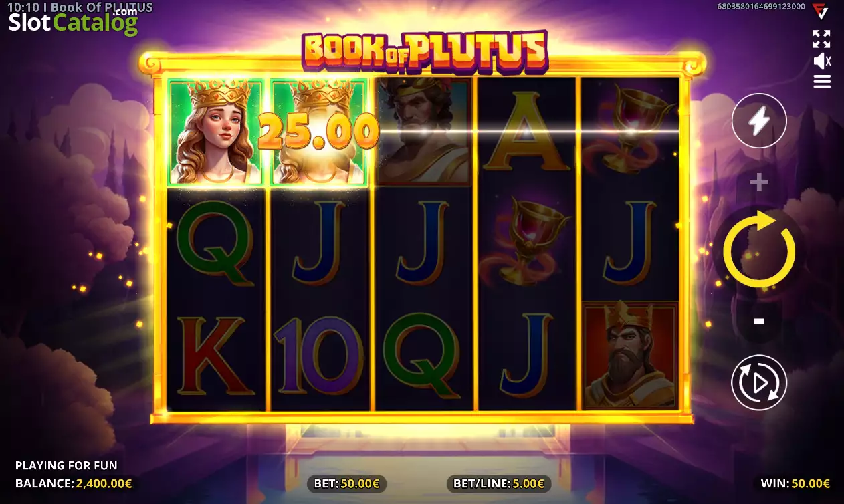Click the Book of Plutus title logo
The height and width of the screenshot is (504, 844).
coord(425,51)
